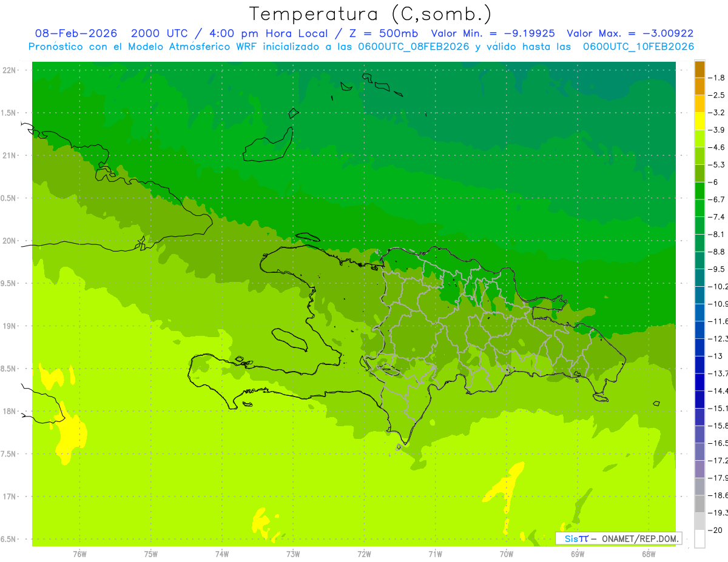The image size is (728, 562).
Task: Click the date '08-Feb-2026' in the header
Action: (76, 34)
